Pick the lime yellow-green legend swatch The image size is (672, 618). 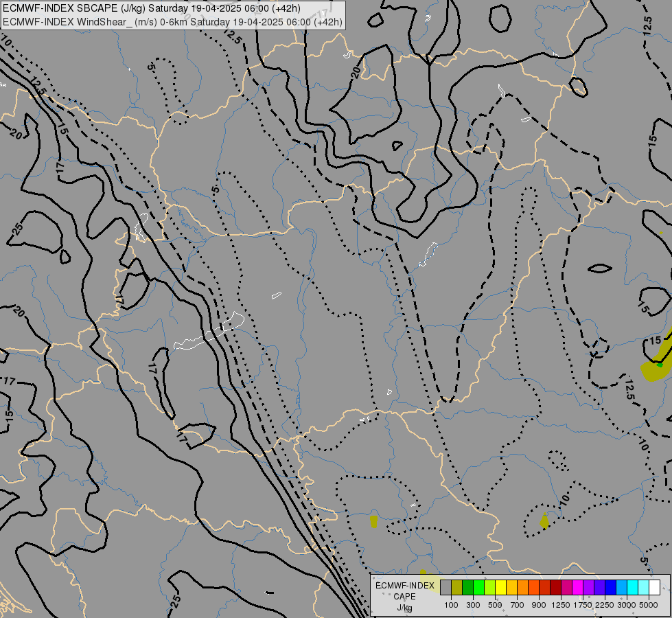489,588
